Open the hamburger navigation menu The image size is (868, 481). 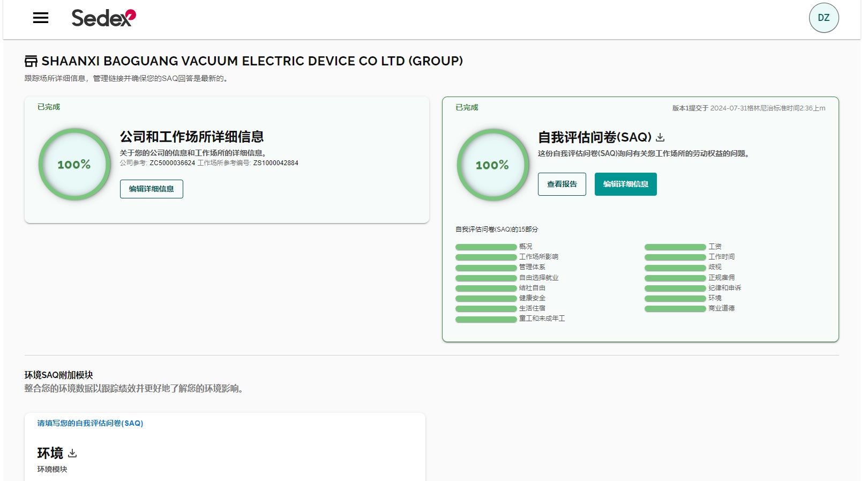tap(41, 18)
